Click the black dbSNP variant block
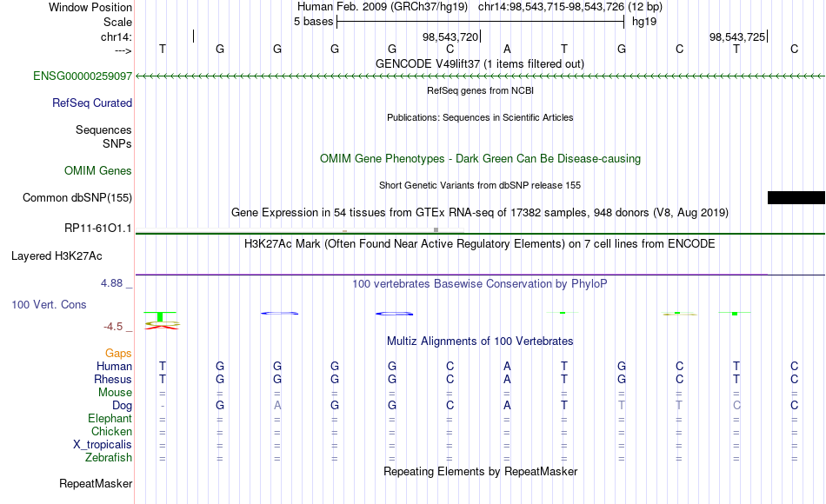This screenshot has height=504, width=826. pyautogui.click(x=796, y=197)
